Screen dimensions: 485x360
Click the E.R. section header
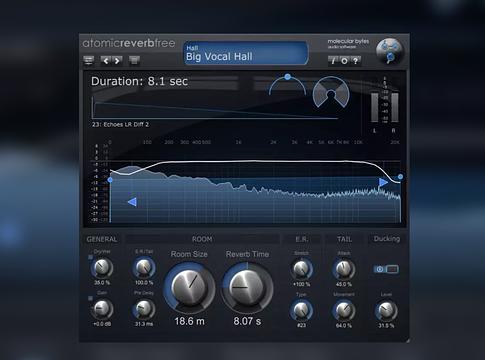point(302,239)
